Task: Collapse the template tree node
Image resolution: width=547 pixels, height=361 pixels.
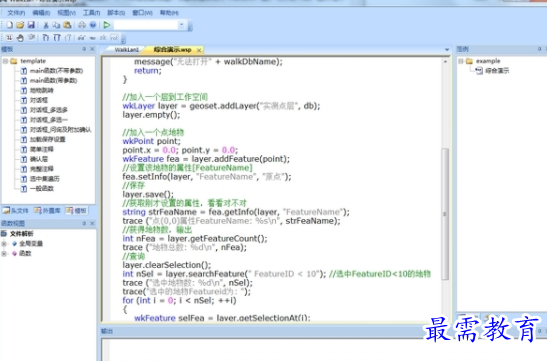Action: [x=5, y=61]
